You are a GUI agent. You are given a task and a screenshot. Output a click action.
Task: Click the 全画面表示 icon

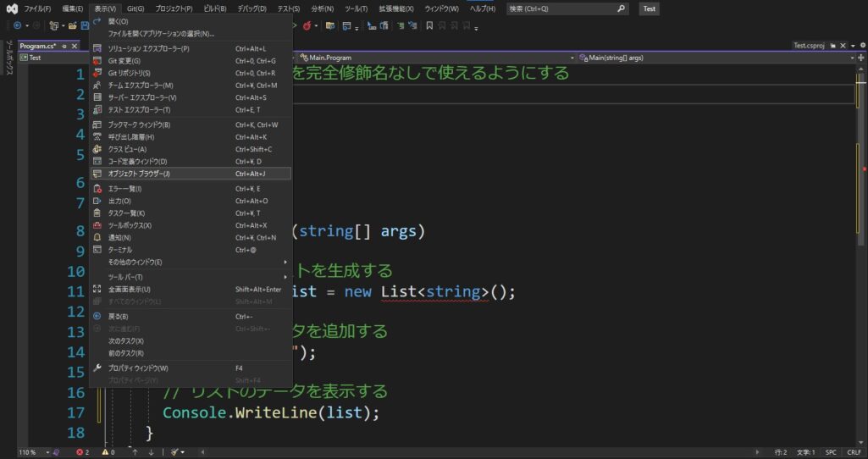coord(97,289)
